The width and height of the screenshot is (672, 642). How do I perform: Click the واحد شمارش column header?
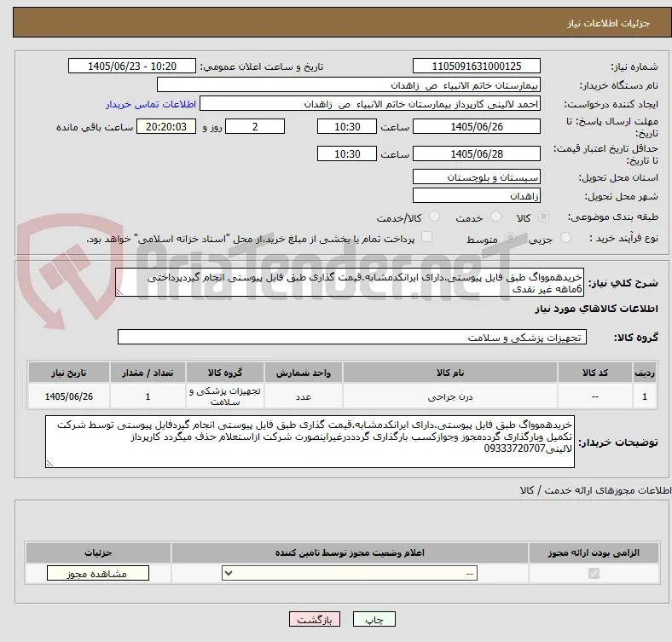click(304, 373)
